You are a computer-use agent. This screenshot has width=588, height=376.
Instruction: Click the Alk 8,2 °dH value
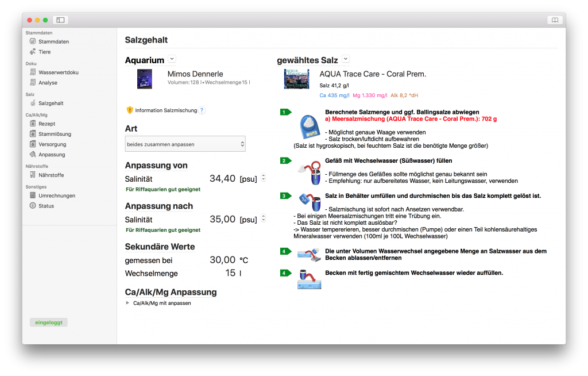click(404, 95)
